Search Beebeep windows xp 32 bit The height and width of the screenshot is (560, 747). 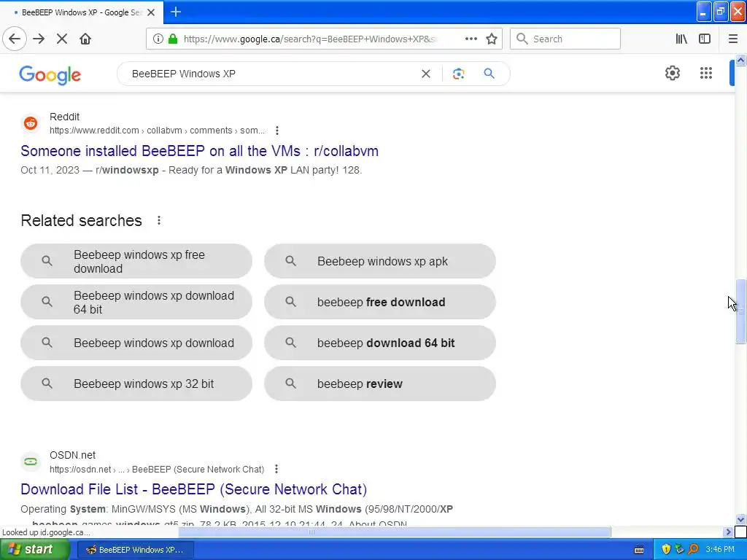click(x=136, y=384)
